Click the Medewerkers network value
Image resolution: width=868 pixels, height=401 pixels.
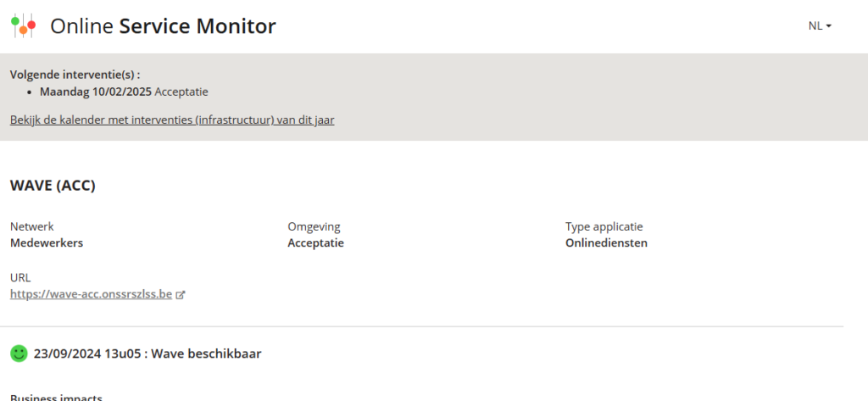[47, 242]
